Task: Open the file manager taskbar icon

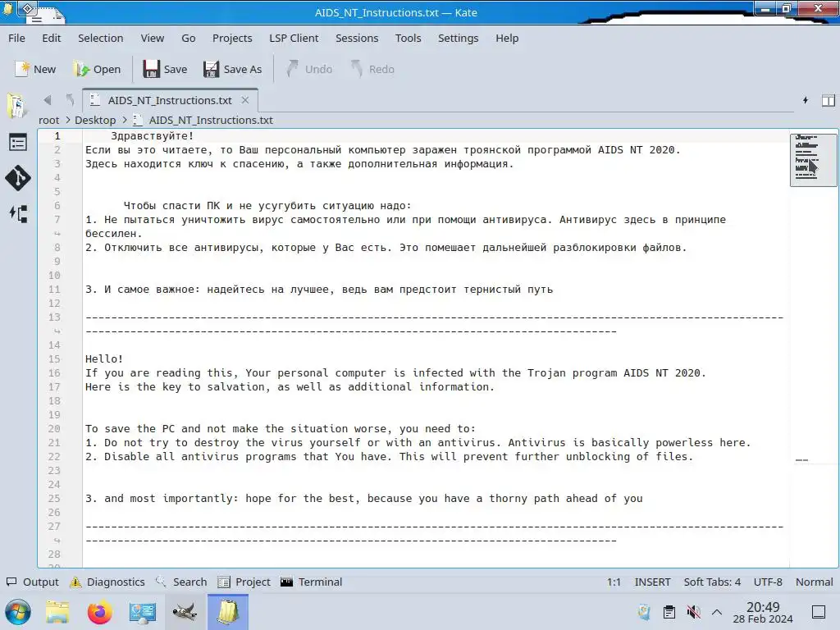Action: [x=57, y=612]
